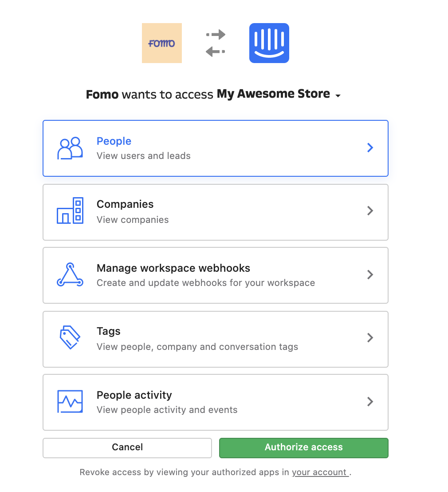Expand the Companies permission details
Viewport: 448px width, 492px height.
pos(370,211)
